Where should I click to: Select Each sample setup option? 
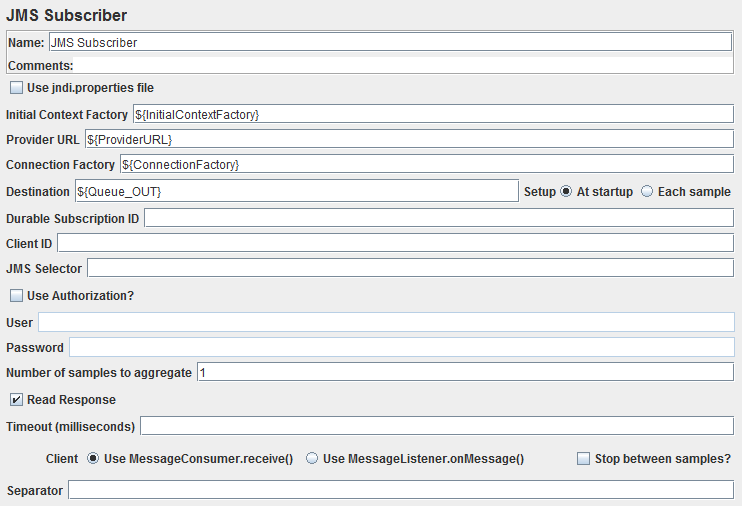click(x=647, y=191)
